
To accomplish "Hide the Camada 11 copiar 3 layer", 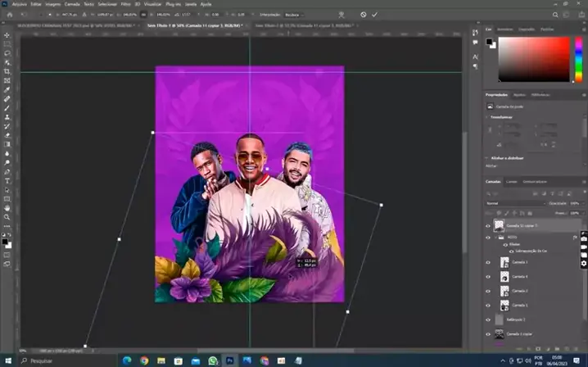I will tap(488, 225).
